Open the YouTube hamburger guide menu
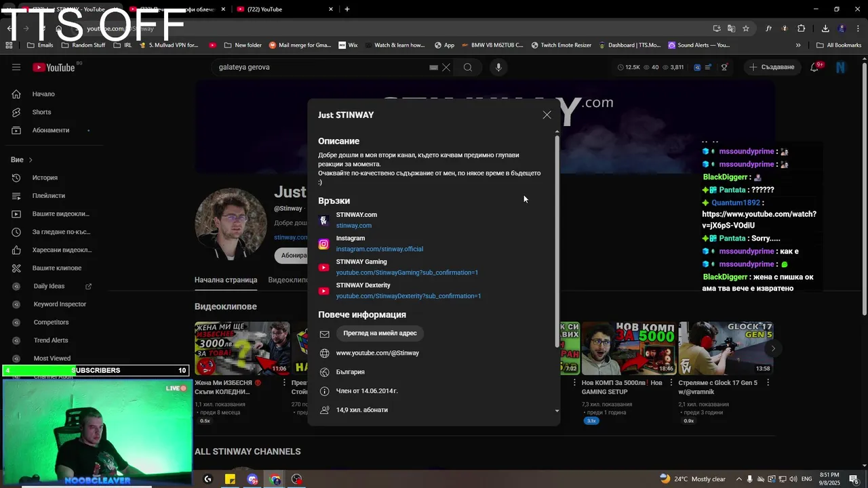This screenshot has height=488, width=868. click(x=16, y=67)
